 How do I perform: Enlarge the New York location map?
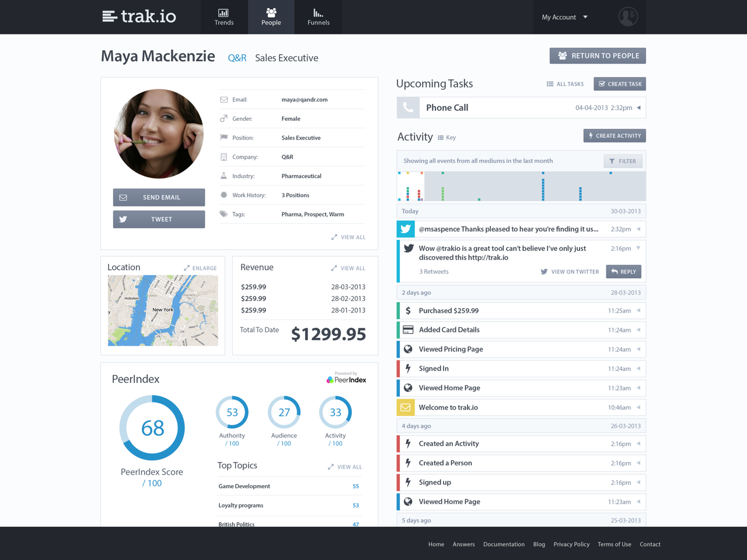click(200, 268)
